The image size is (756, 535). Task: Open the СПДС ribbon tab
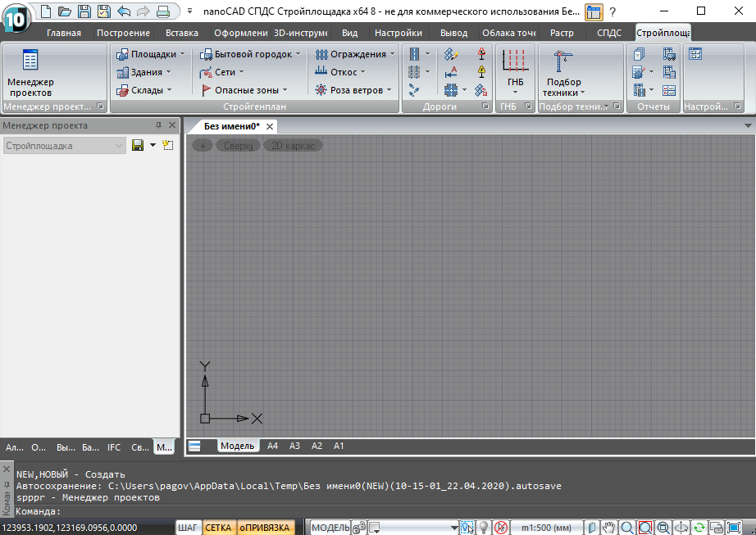click(x=609, y=33)
